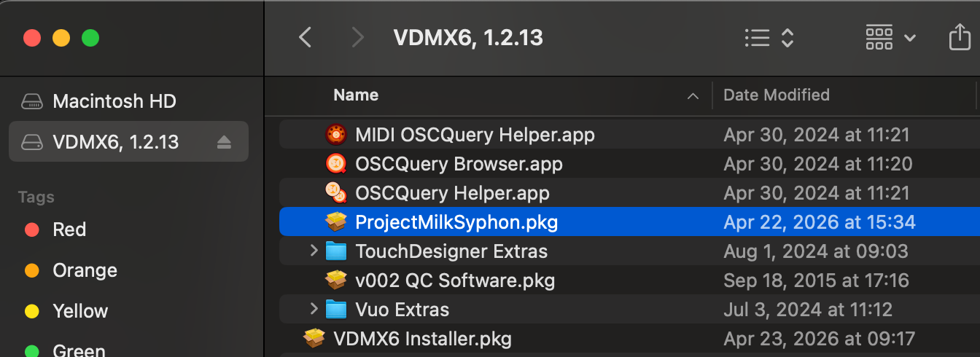Eject the VDMX6, 1.2.13 volume
Image resolution: width=980 pixels, height=357 pixels.
coord(224,142)
